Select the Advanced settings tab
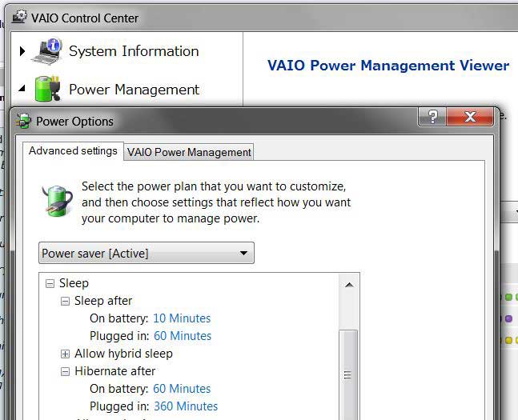 coord(74,151)
